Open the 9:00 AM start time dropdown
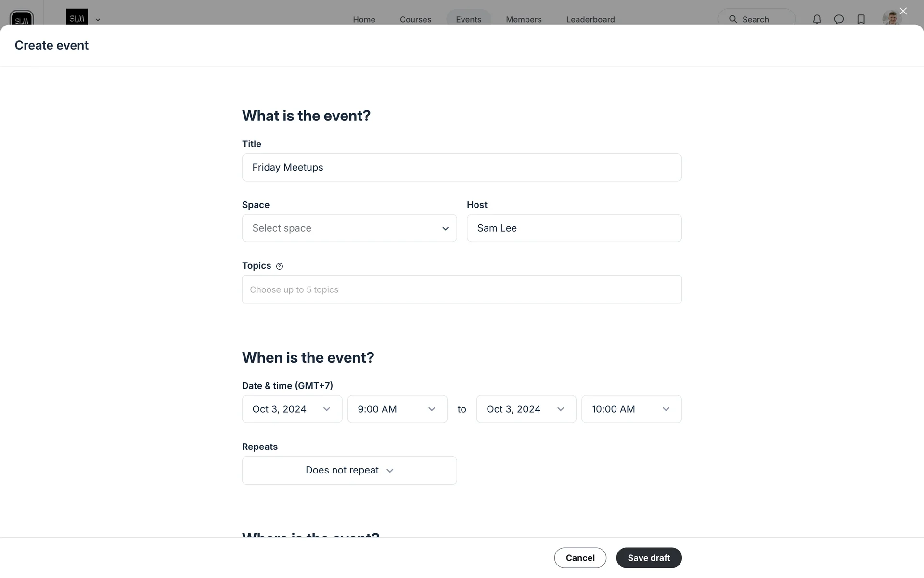Viewport: 924px width, 578px height. coord(397,409)
